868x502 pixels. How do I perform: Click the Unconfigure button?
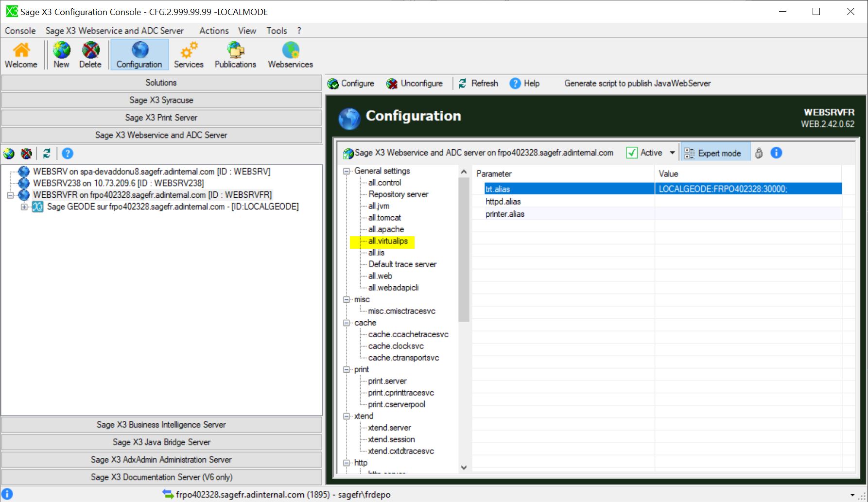tap(415, 84)
